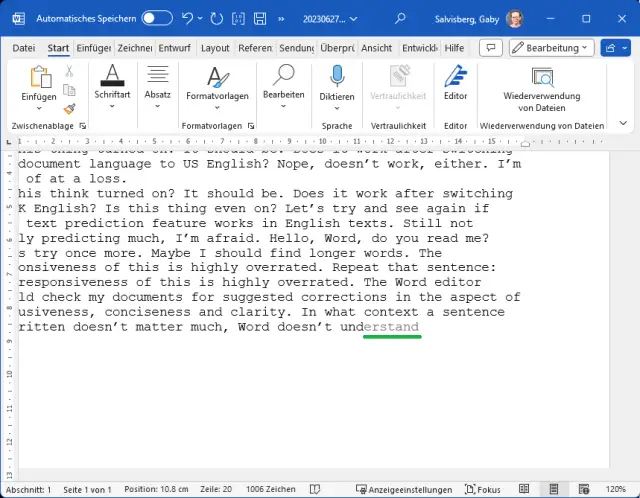This screenshot has width=640, height=498.
Task: Open the comments speech bubble icon
Action: (x=490, y=47)
